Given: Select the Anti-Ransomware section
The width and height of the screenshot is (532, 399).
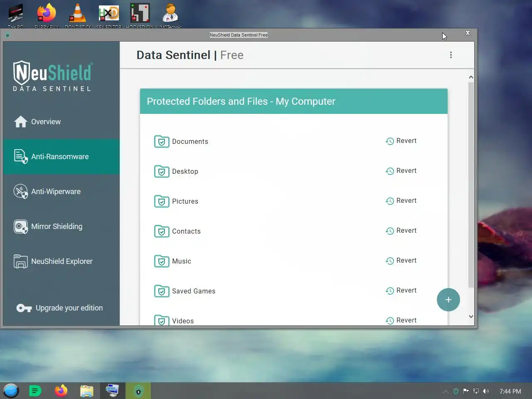Looking at the screenshot, I should (61, 157).
